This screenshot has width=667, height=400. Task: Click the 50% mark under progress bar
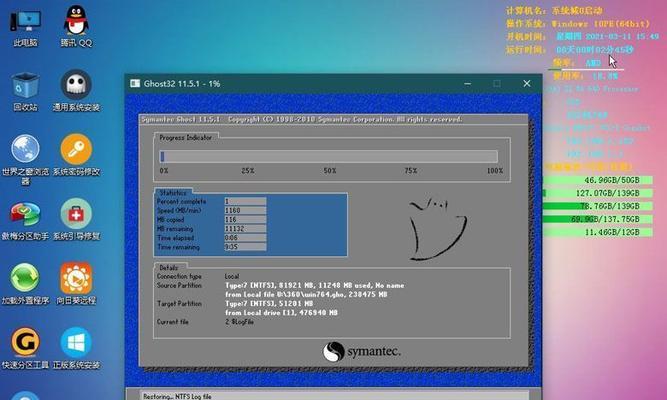(330, 171)
